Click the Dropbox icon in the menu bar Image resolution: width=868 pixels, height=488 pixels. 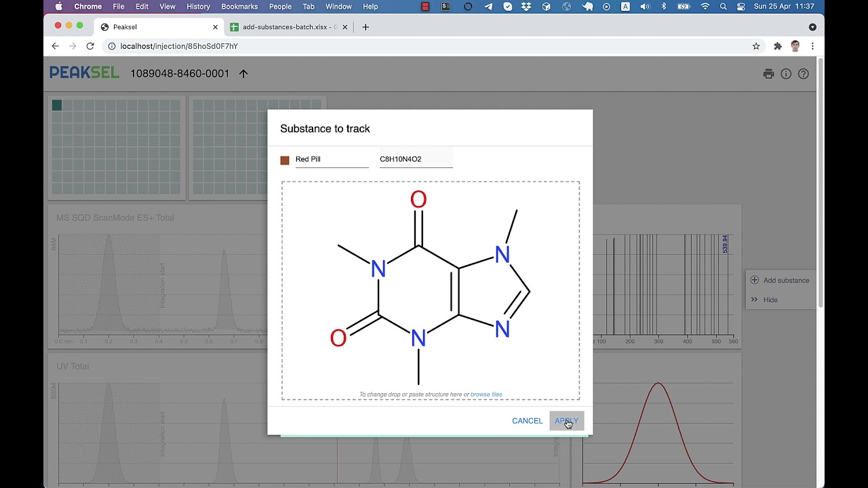(526, 7)
